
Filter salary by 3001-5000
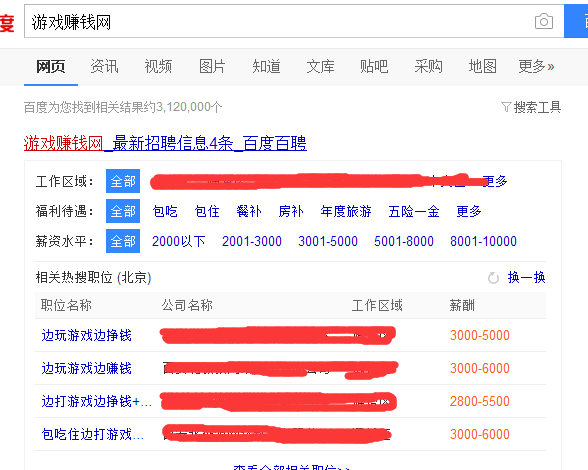point(328,241)
